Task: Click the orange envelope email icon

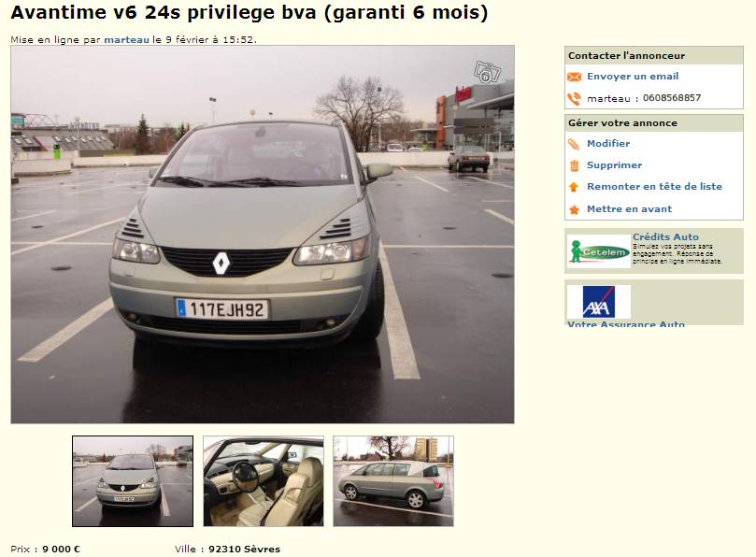Action: click(x=574, y=77)
